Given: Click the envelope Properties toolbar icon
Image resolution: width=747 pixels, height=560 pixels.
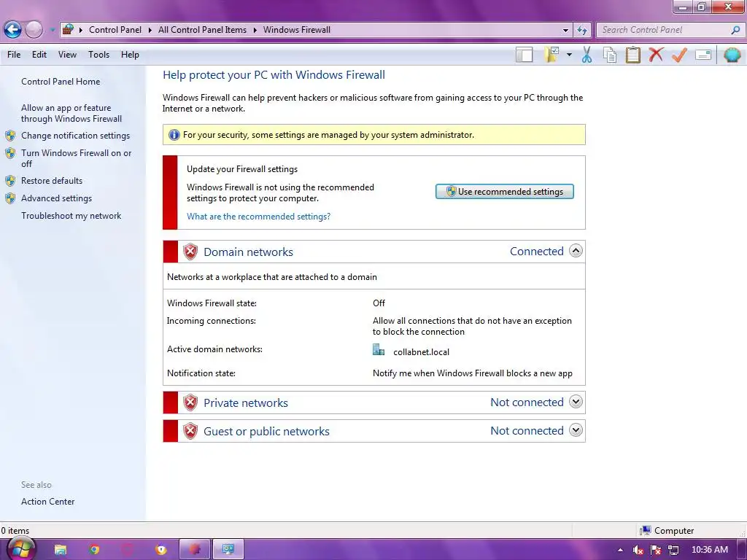Looking at the screenshot, I should pos(703,55).
